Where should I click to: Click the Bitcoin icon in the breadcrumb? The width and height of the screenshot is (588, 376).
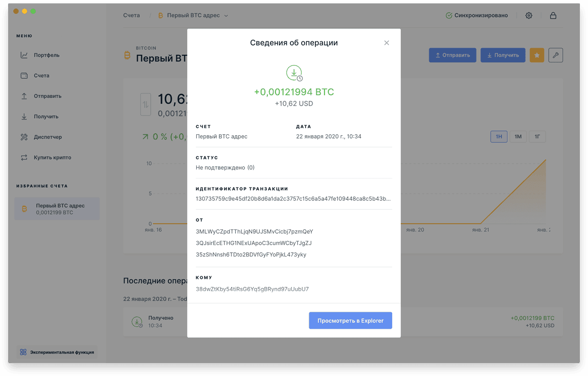161,15
